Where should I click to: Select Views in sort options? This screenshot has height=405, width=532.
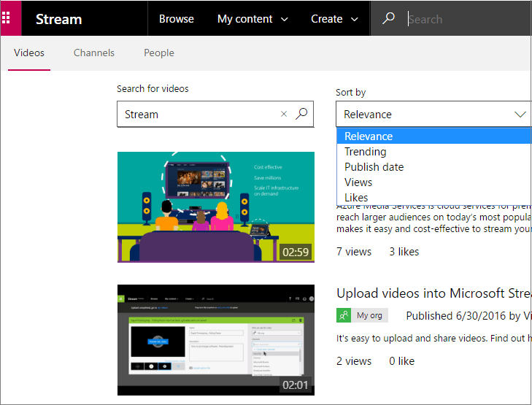tap(434, 182)
